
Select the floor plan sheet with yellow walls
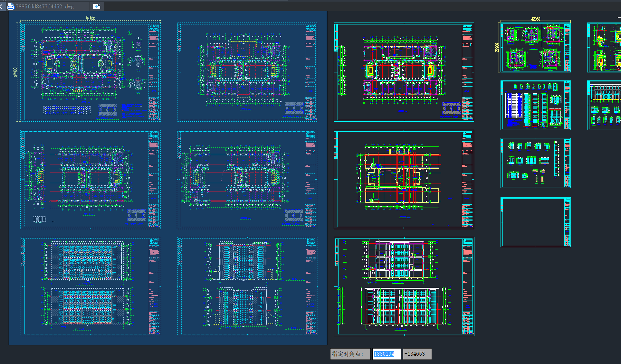(x=404, y=180)
